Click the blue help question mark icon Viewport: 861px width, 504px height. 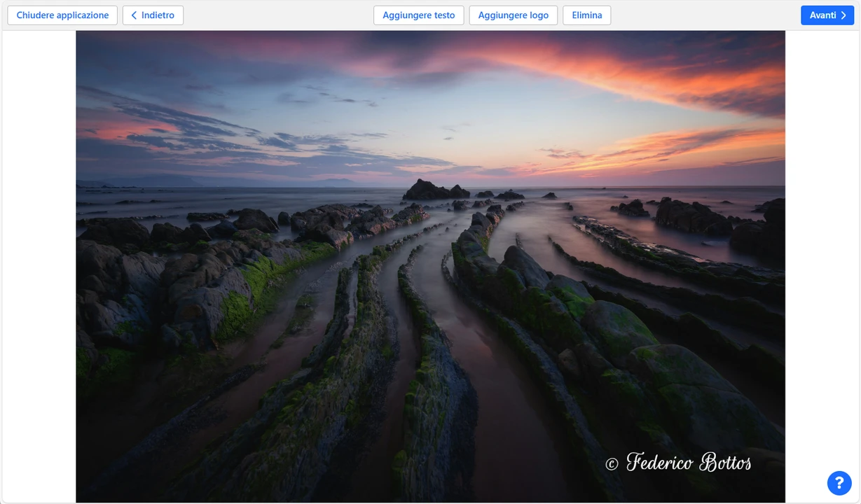pos(839,483)
